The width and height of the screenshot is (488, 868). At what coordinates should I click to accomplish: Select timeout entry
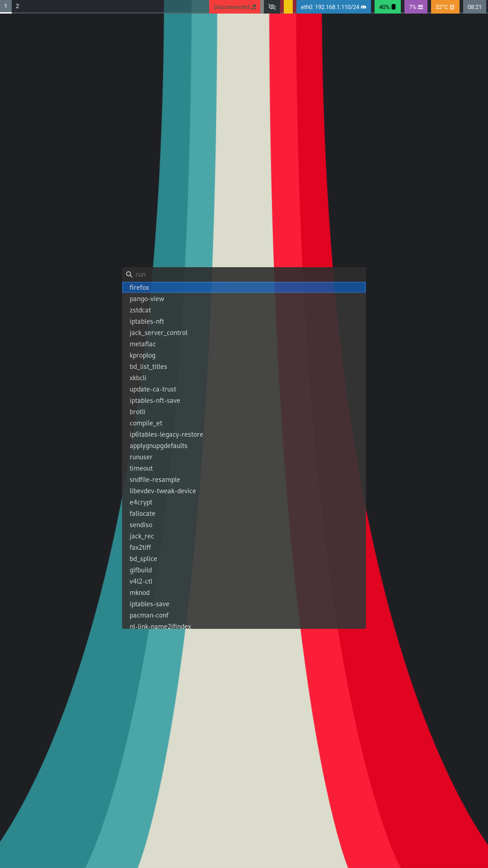(244, 468)
